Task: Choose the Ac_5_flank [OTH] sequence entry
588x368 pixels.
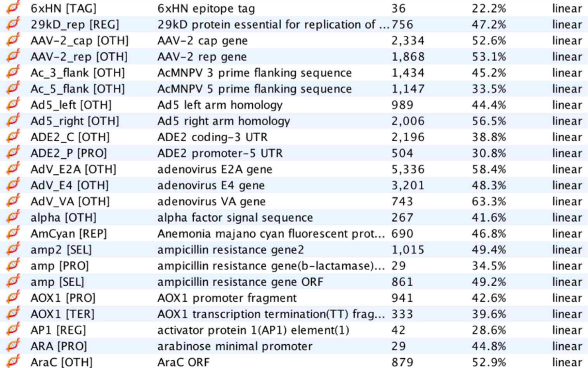Action: [x=78, y=89]
